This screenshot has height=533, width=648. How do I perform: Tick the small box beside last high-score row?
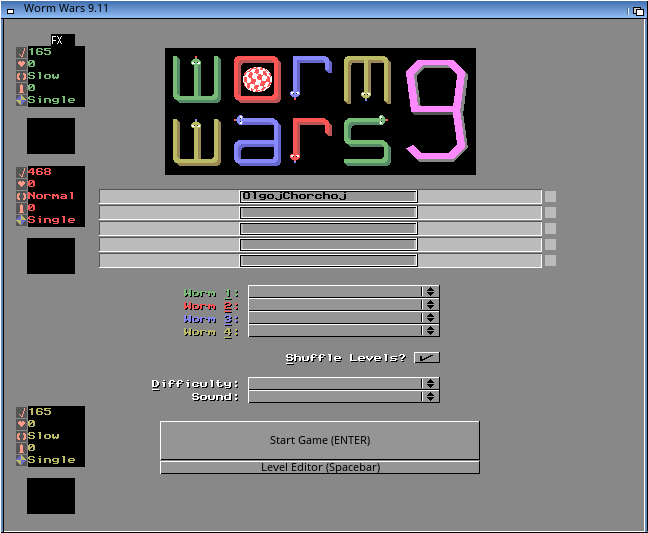click(550, 261)
